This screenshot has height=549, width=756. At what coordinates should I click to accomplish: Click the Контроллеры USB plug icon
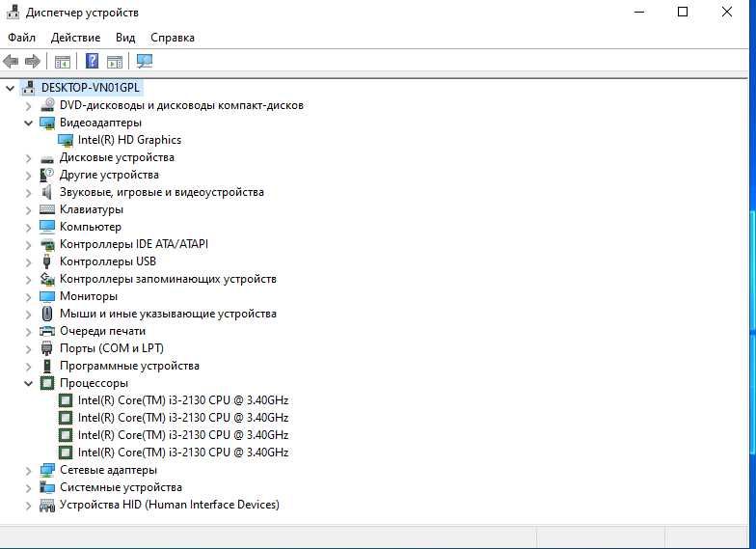[x=46, y=261]
